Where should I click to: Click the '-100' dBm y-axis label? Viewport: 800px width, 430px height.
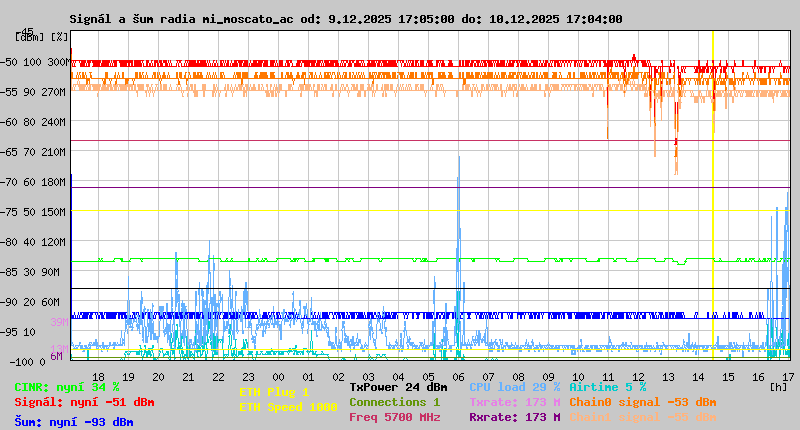pyautogui.click(x=20, y=362)
